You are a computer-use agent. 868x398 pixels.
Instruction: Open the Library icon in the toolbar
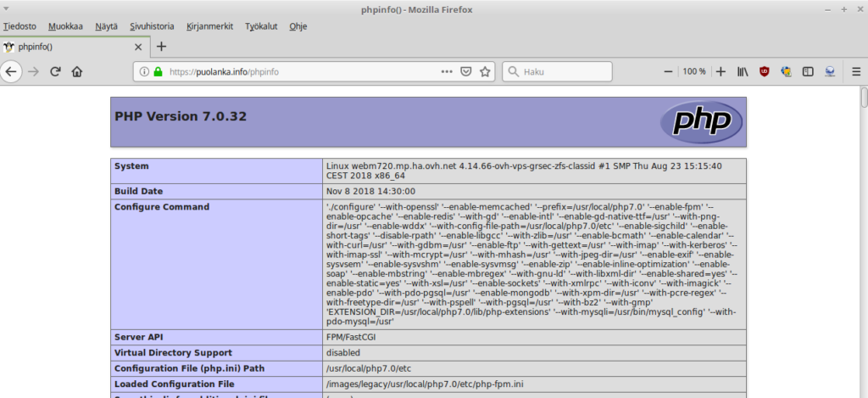pos(743,71)
